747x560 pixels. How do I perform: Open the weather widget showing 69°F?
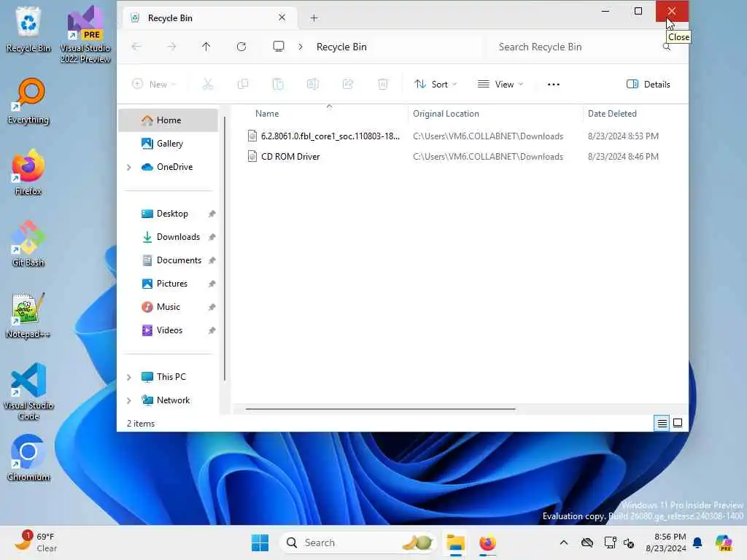(x=36, y=542)
